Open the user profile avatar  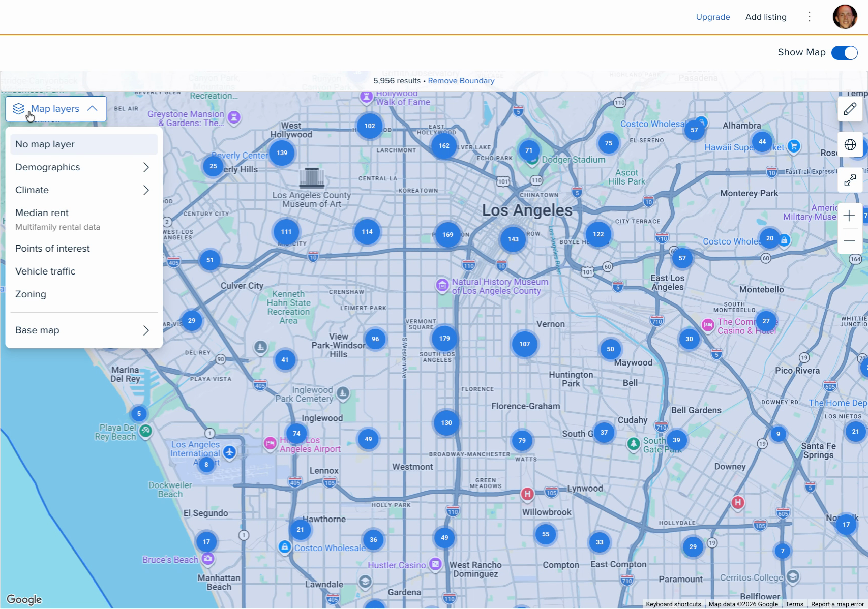(x=845, y=17)
